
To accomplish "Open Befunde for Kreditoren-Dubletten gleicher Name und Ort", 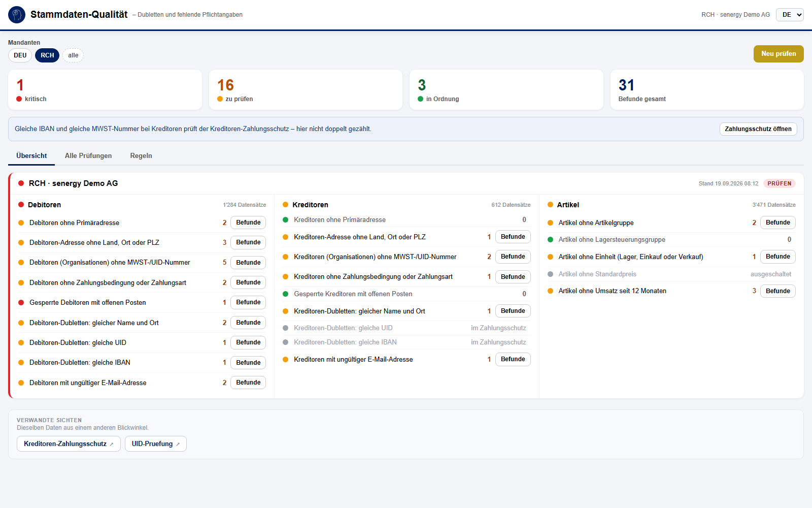I will (513, 311).
